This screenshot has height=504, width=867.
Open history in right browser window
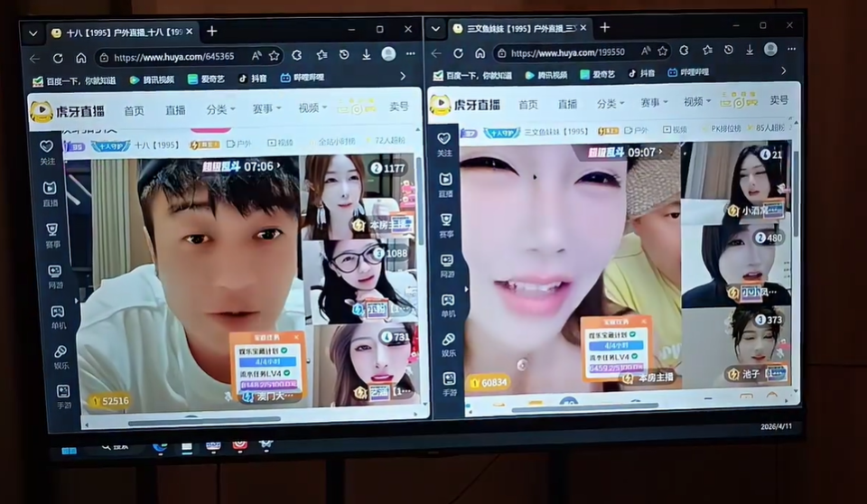pos(728,50)
